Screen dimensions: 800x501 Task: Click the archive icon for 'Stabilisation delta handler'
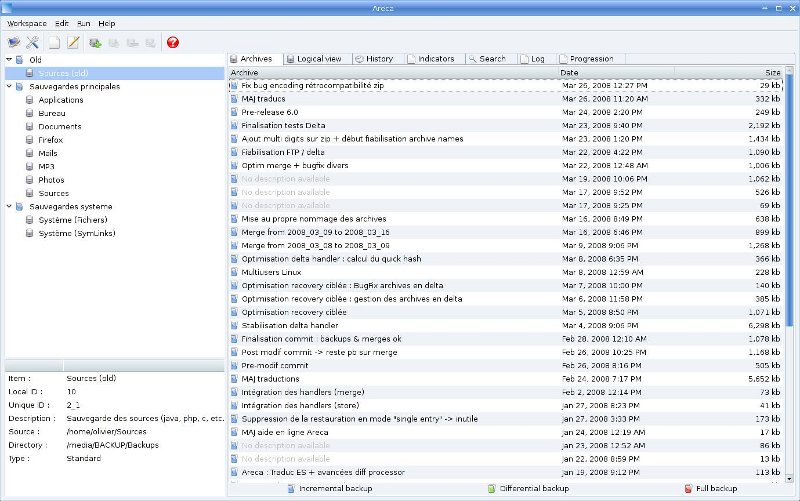coord(234,325)
